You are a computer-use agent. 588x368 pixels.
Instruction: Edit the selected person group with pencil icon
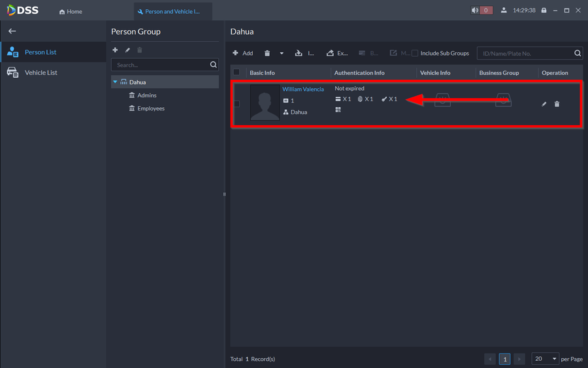(128, 50)
